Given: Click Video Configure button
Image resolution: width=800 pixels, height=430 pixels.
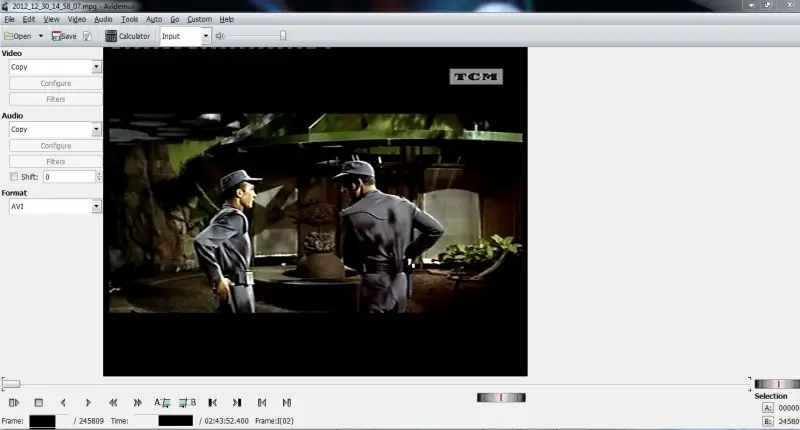Looking at the screenshot, I should point(56,83).
